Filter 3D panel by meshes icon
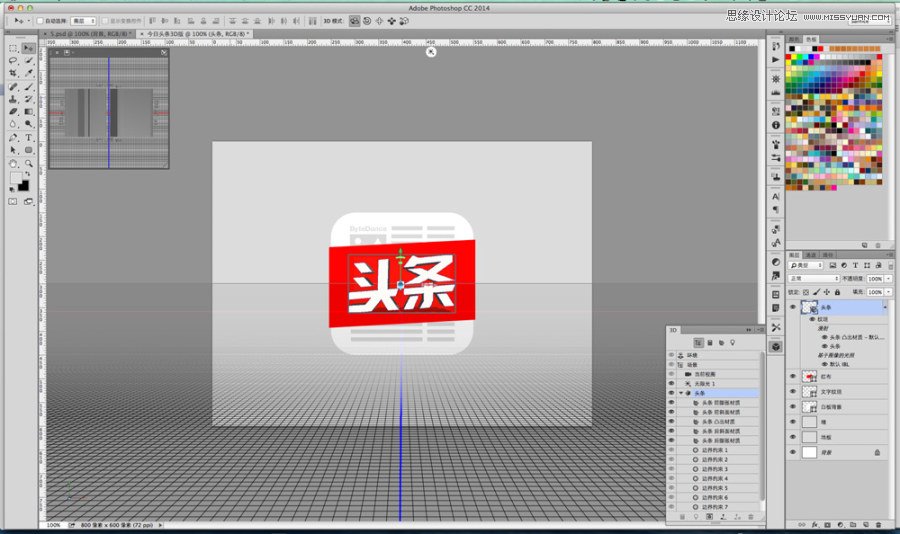900x534 pixels. click(710, 343)
